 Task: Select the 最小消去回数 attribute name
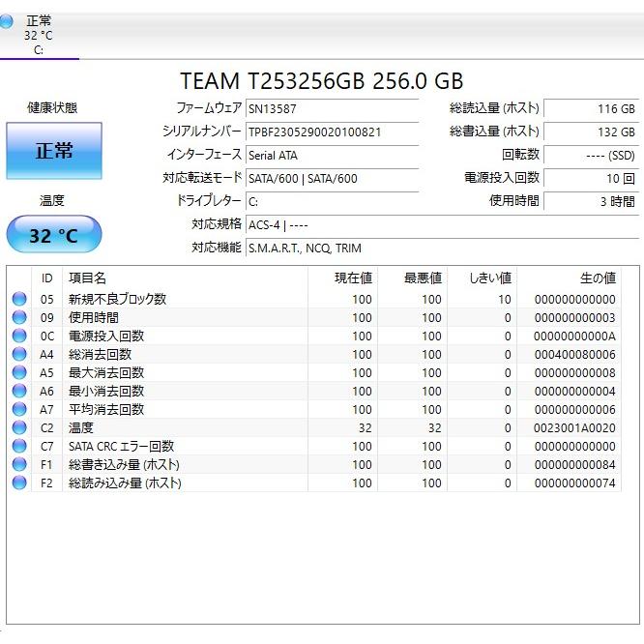click(x=106, y=391)
